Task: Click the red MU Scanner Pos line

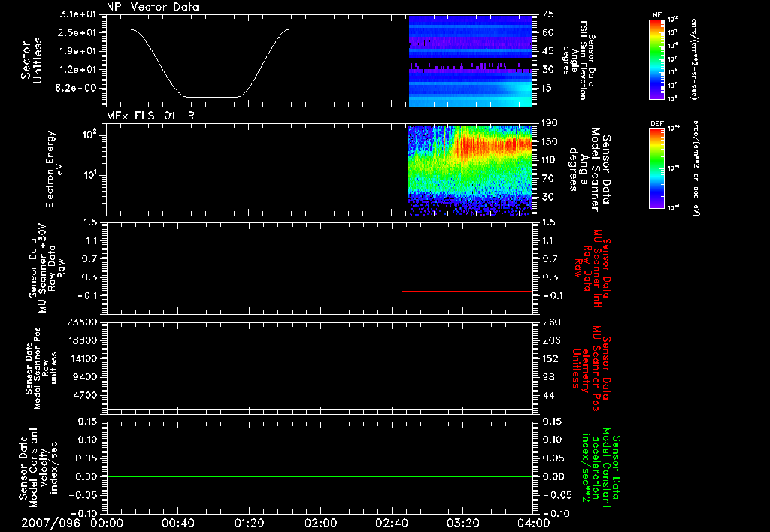Action: point(467,382)
